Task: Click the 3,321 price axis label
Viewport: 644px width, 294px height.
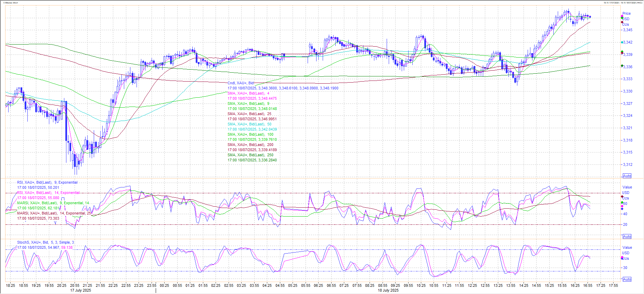Action: pyautogui.click(x=628, y=128)
